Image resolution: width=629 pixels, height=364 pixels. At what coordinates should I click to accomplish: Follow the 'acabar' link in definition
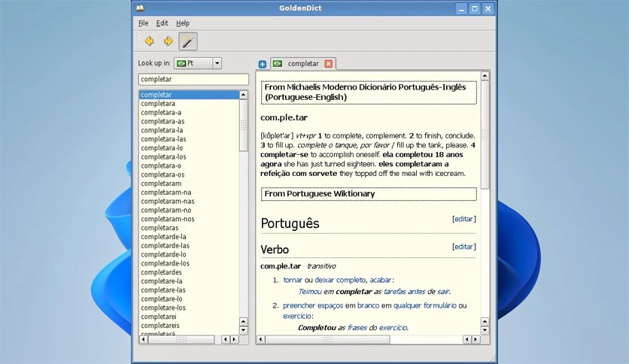(x=380, y=280)
